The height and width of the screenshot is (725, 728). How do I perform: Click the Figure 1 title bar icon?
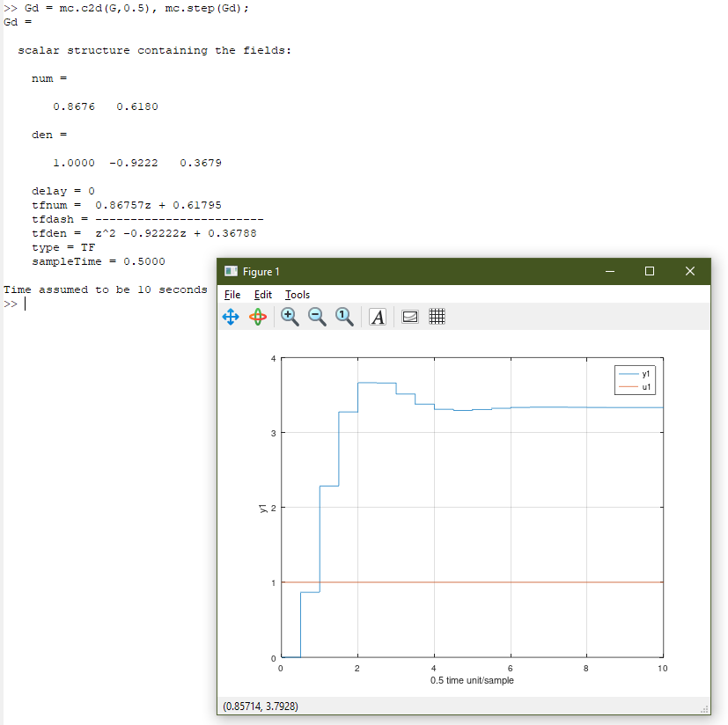(232, 271)
